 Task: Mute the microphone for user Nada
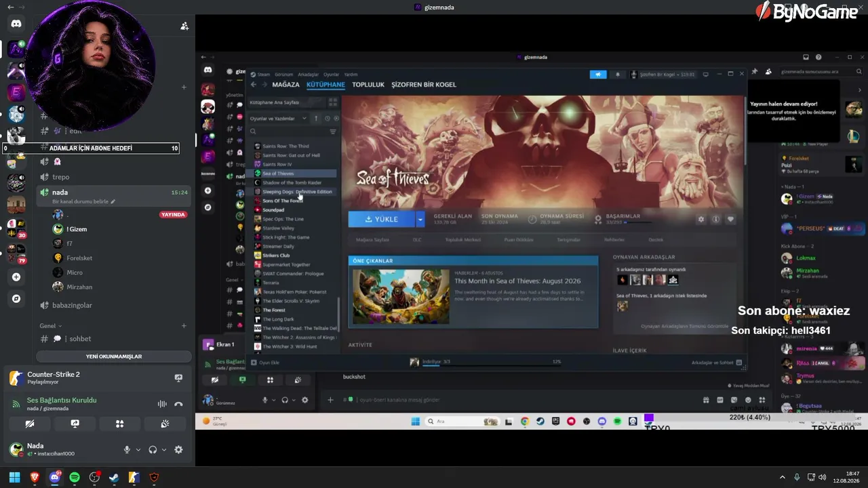pyautogui.click(x=127, y=449)
